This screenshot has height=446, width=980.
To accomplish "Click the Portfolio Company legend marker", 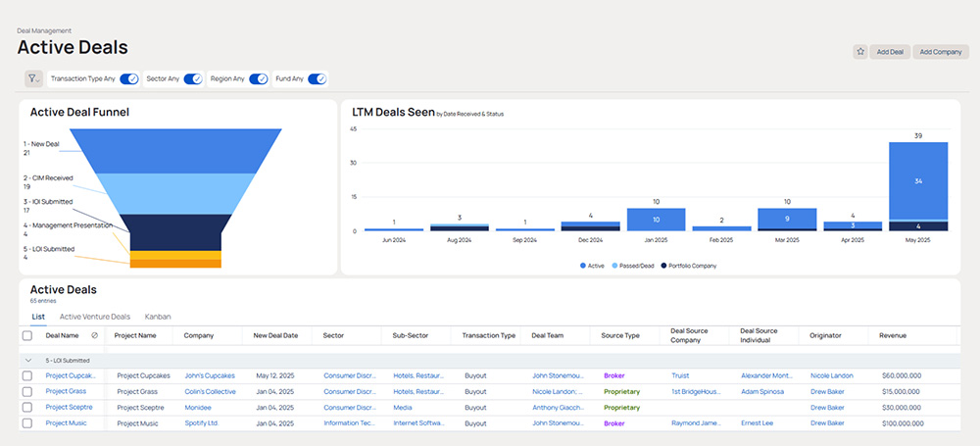I will [x=663, y=266].
